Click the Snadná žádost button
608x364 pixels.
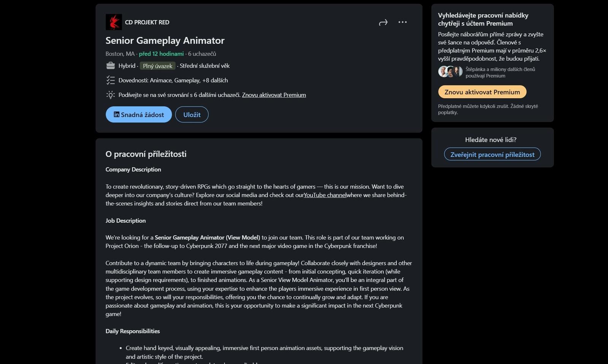pyautogui.click(x=139, y=114)
